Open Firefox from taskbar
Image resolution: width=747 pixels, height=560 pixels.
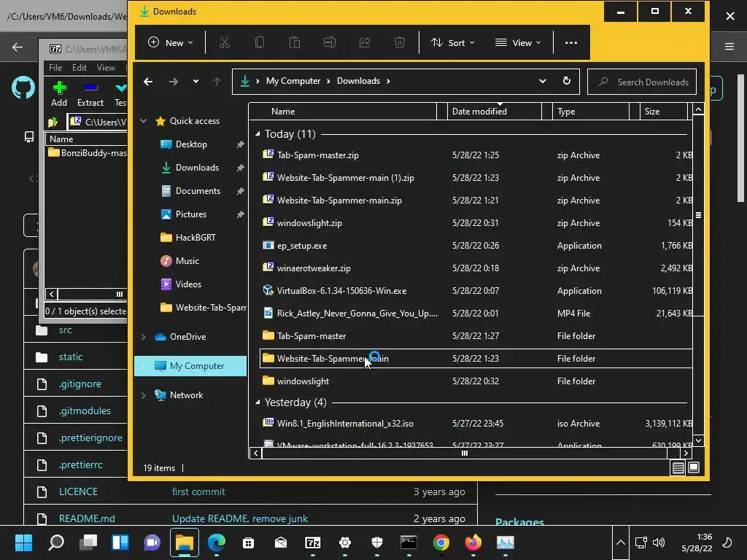click(473, 542)
